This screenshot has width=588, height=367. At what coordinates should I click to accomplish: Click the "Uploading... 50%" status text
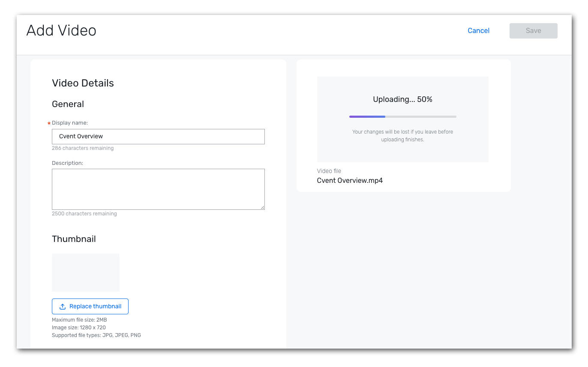tap(402, 99)
